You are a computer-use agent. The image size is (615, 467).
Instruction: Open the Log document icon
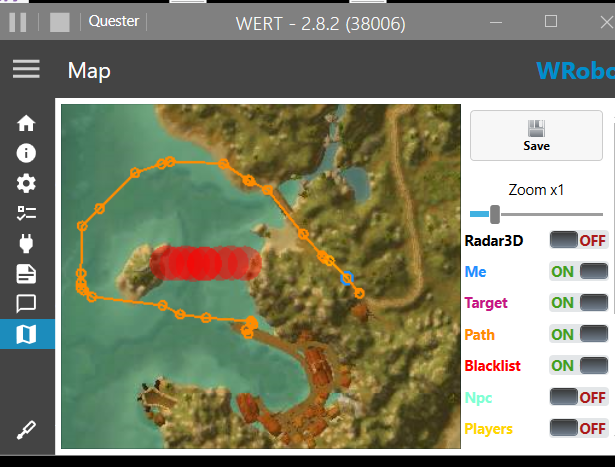point(26,273)
